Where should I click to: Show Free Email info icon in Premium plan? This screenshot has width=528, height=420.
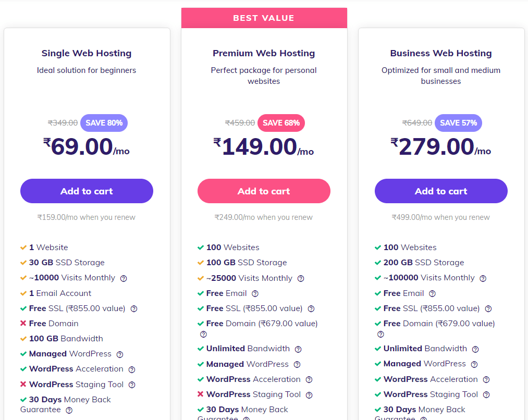click(x=255, y=293)
